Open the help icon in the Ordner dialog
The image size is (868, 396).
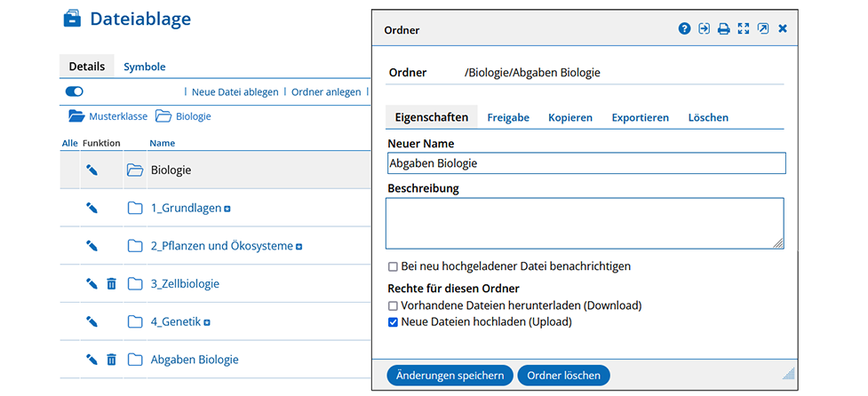click(x=684, y=28)
